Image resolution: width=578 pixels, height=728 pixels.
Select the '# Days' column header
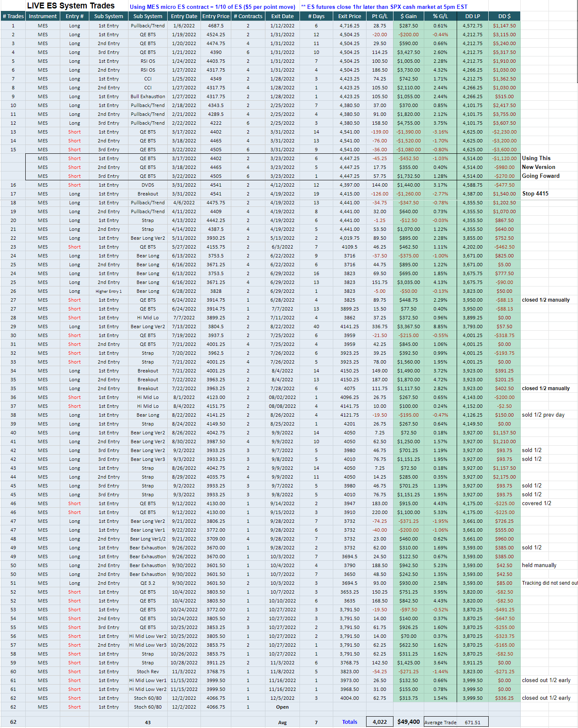[316, 16]
